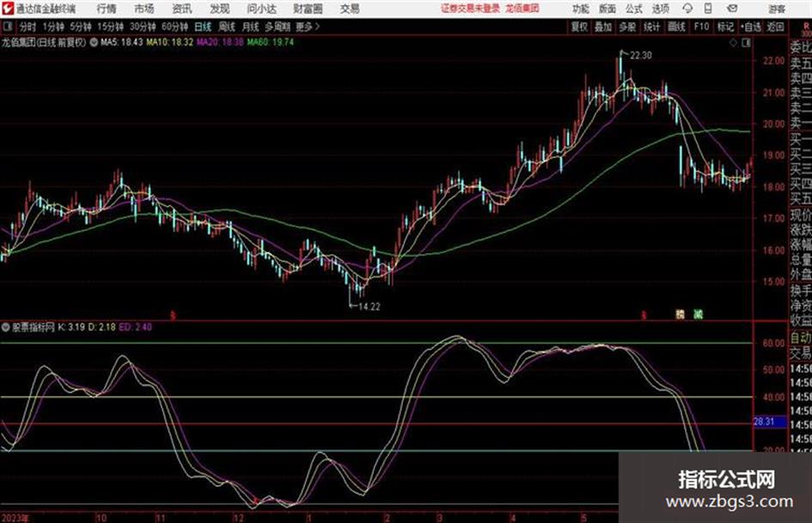Expand the circle icon beside 股票指标网

[6, 327]
